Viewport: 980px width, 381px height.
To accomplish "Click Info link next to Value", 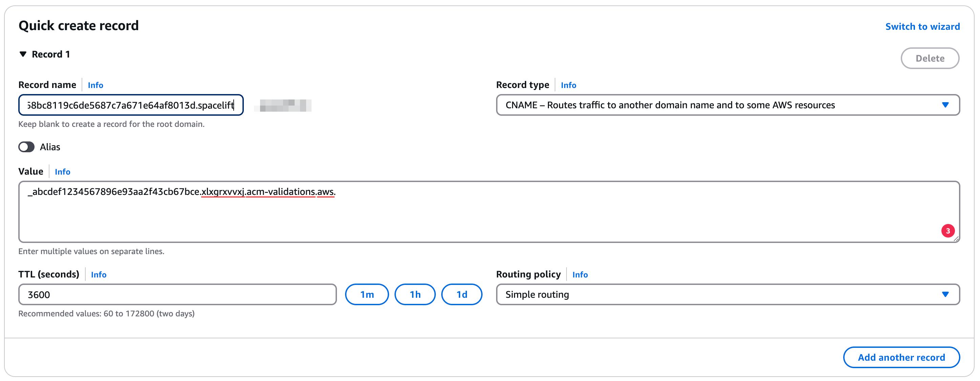I will point(62,172).
